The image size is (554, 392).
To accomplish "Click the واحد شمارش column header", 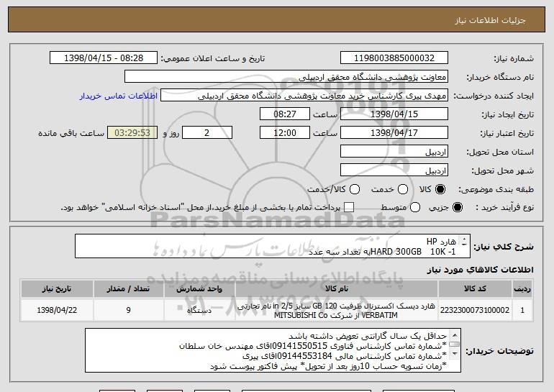I will pyautogui.click(x=199, y=289).
